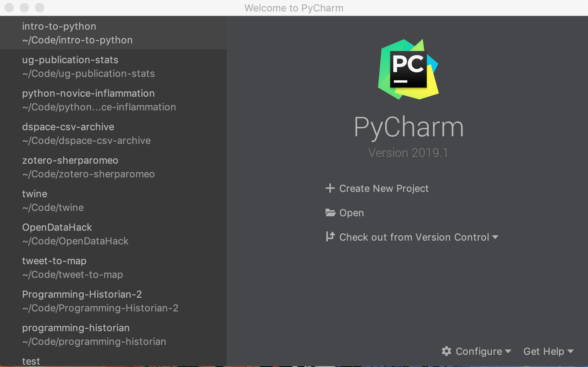Select the ~/Code/dspace-csv-archive path
The height and width of the screenshot is (367, 588).
point(86,140)
